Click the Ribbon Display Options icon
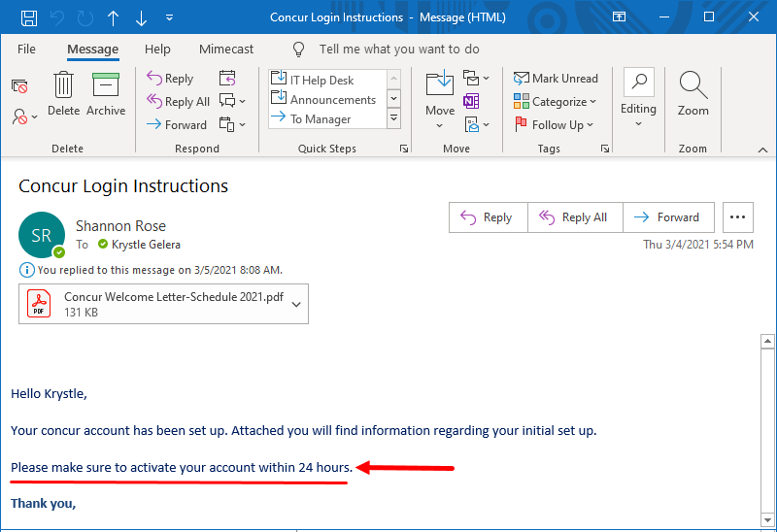Image resolution: width=777 pixels, height=532 pixels. click(619, 17)
